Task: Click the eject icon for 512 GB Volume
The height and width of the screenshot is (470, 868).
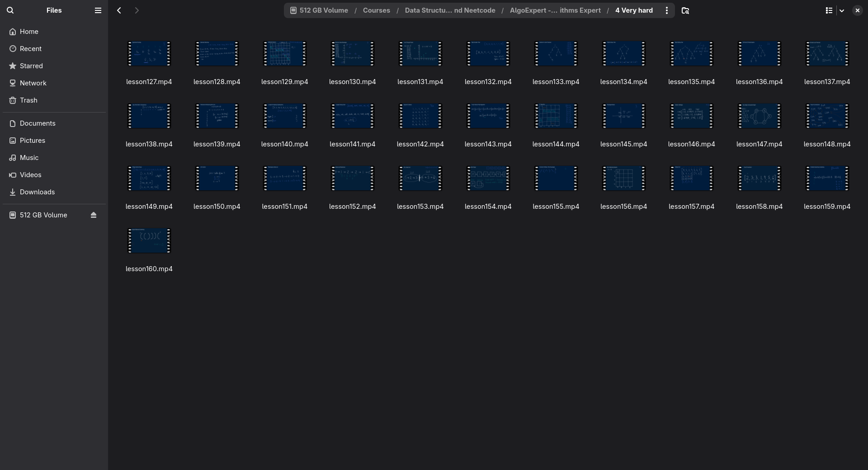Action: (x=94, y=215)
